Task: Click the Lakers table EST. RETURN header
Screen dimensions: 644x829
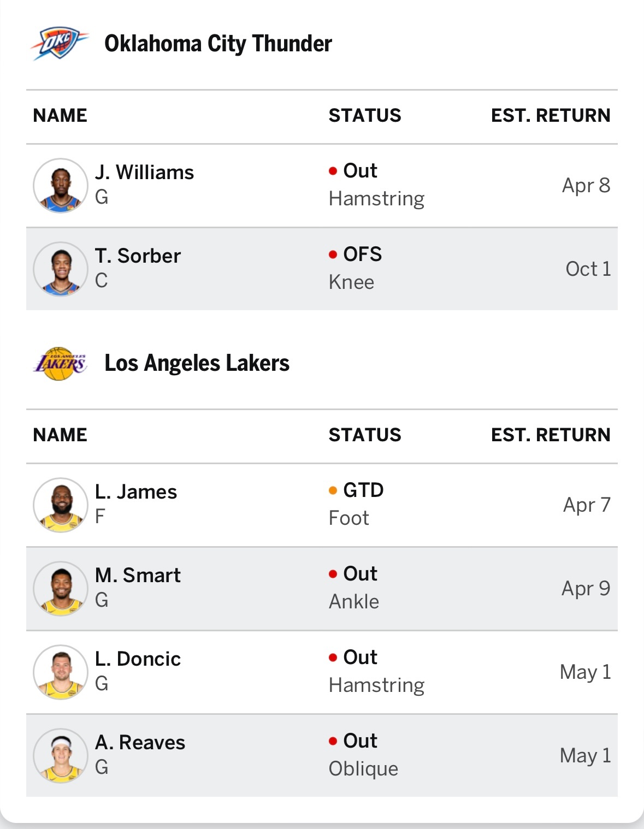Action: tap(550, 435)
